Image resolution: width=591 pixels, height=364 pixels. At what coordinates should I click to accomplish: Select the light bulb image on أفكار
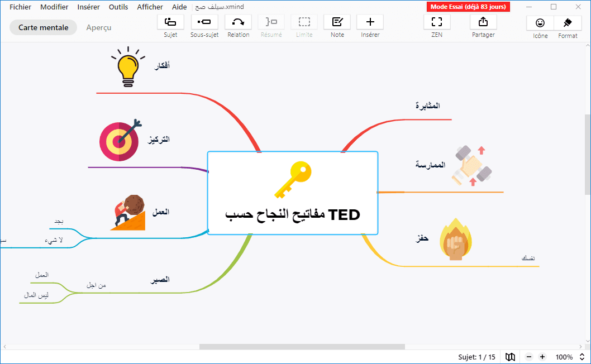tap(128, 67)
